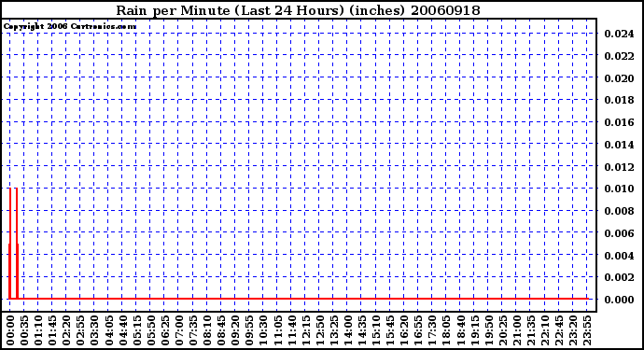Image resolution: width=644 pixels, height=350 pixels.
Task: Click the 0.024 y-axis label
Action: point(619,34)
